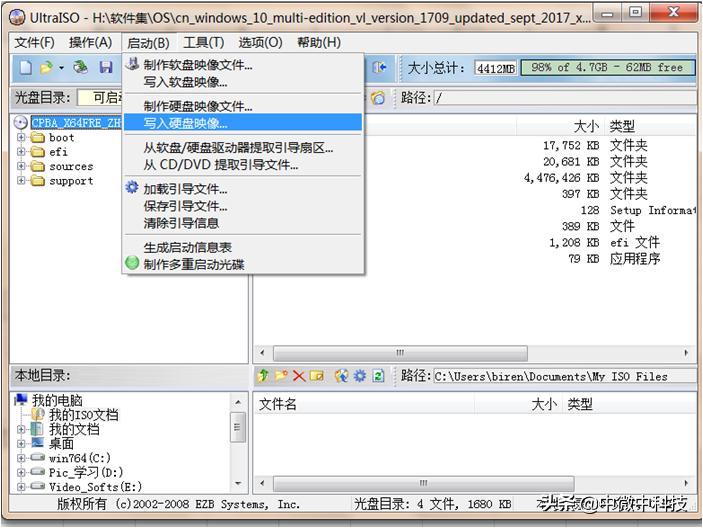Image resolution: width=703 pixels, height=528 pixels.
Task: Choose 生成启动信息表 menu entry
Action: 243,247
